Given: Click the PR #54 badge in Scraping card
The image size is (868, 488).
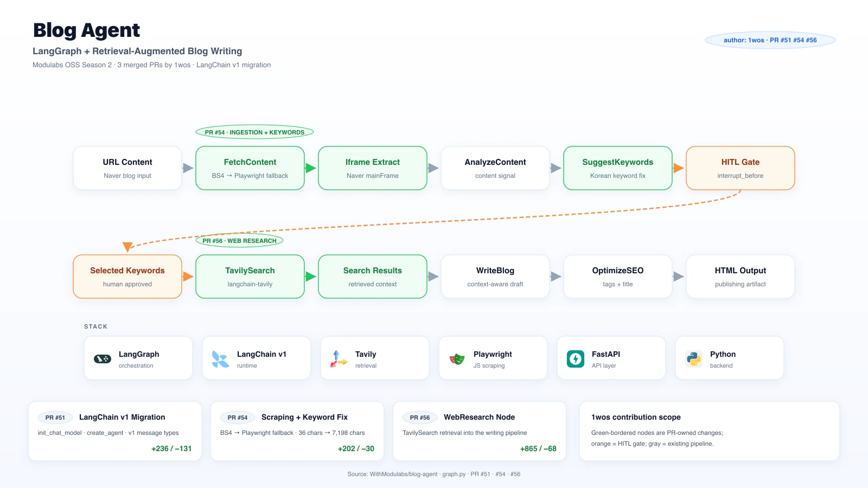Looking at the screenshot, I should click(x=238, y=418).
